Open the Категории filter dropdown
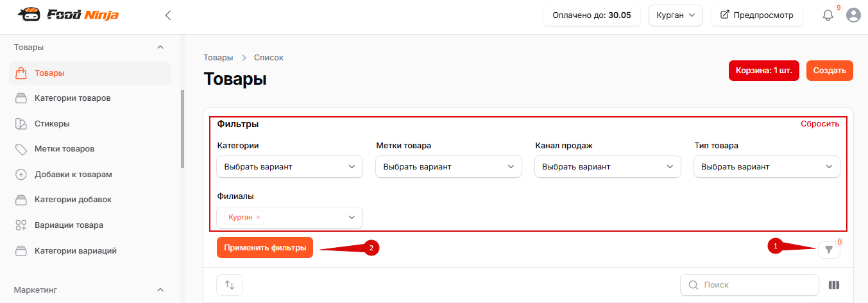The image size is (868, 303). [x=289, y=167]
